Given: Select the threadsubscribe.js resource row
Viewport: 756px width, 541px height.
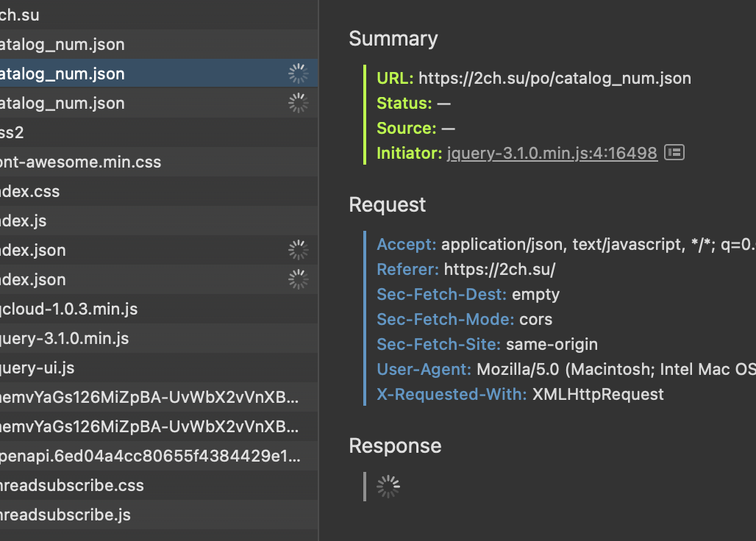Looking at the screenshot, I should [x=65, y=515].
